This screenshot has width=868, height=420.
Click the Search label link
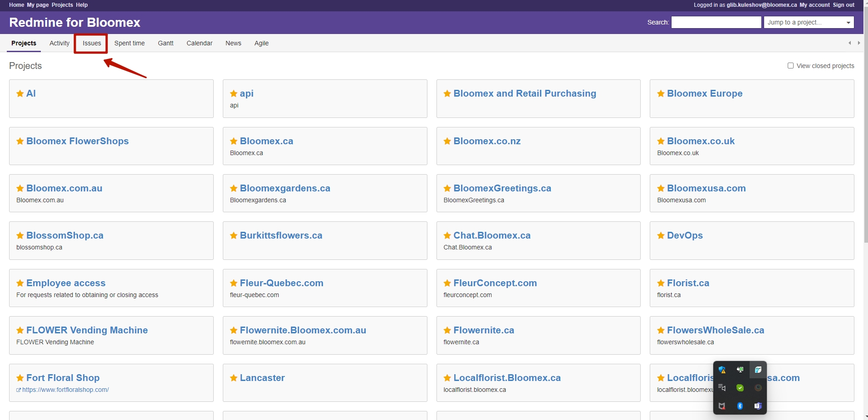[x=657, y=22]
